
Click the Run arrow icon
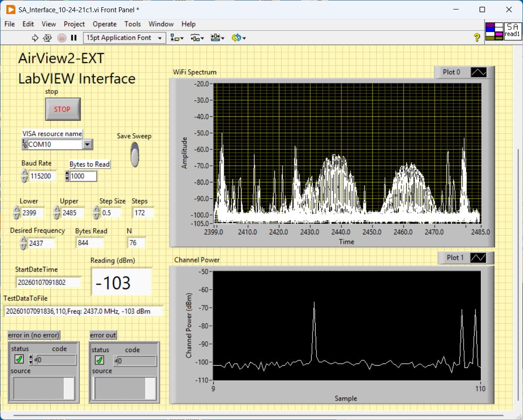click(35, 38)
